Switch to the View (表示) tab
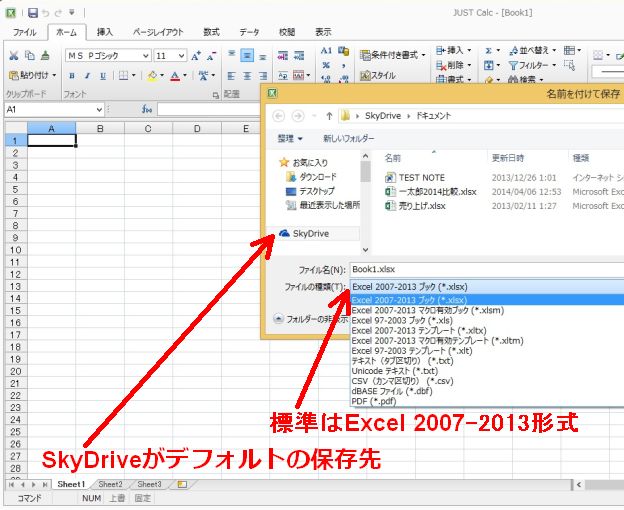The width and height of the screenshot is (624, 510). [323, 32]
